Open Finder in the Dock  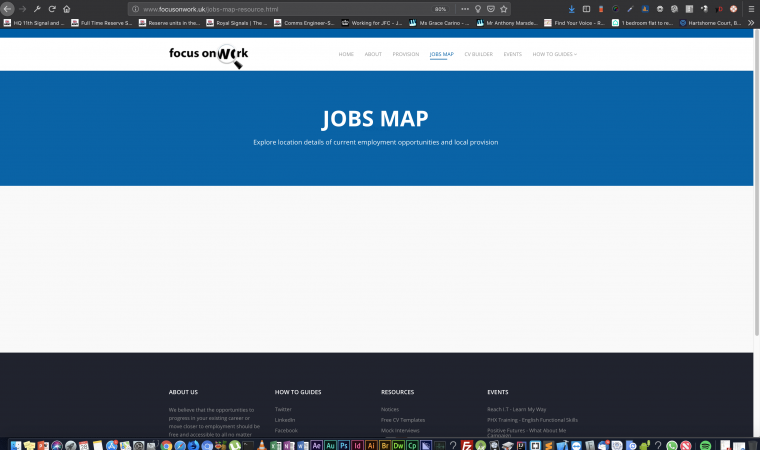coord(16,445)
